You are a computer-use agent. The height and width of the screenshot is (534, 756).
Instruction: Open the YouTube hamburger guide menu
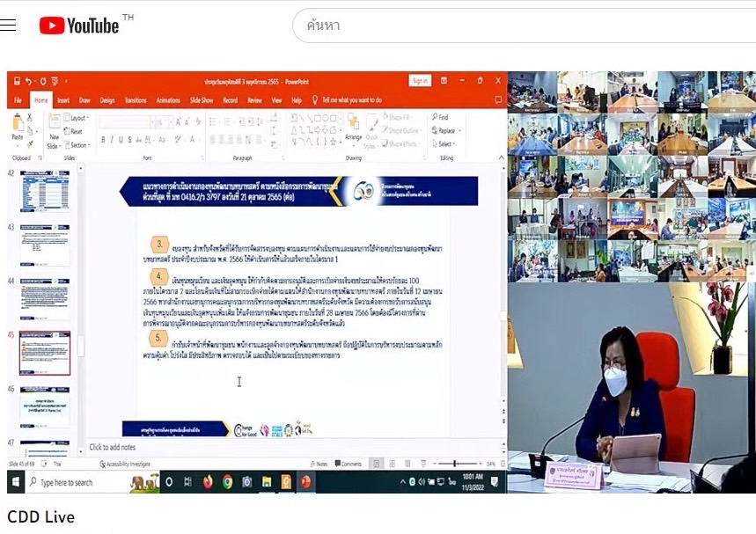(8, 25)
